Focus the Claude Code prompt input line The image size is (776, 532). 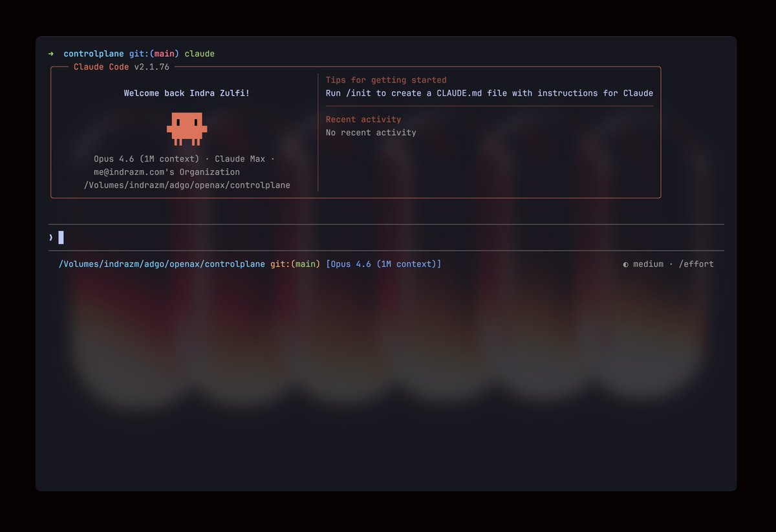[x=386, y=237]
